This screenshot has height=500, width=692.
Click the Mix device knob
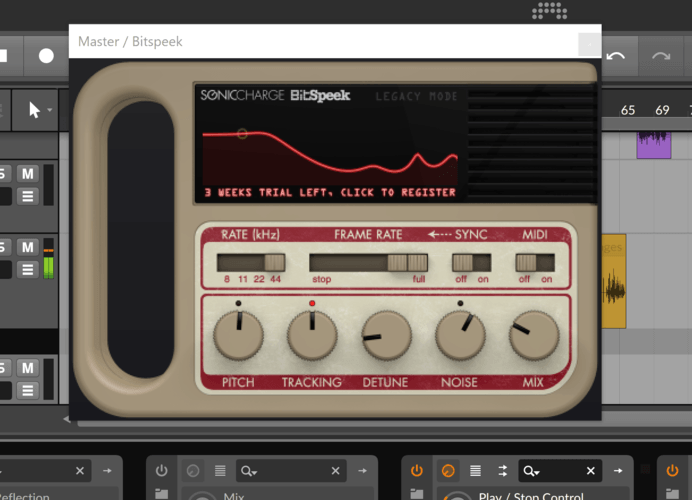[x=202, y=496]
